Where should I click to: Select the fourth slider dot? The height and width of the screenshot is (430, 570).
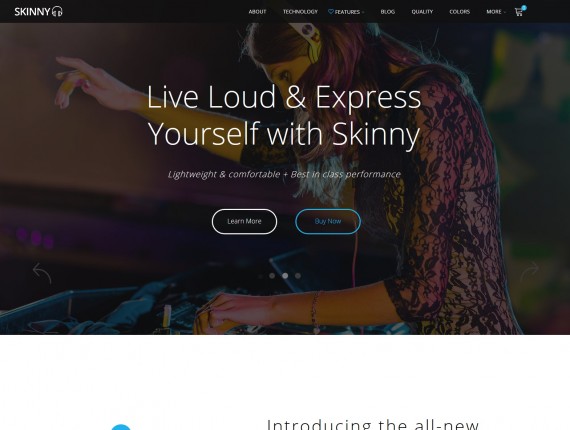(298, 276)
